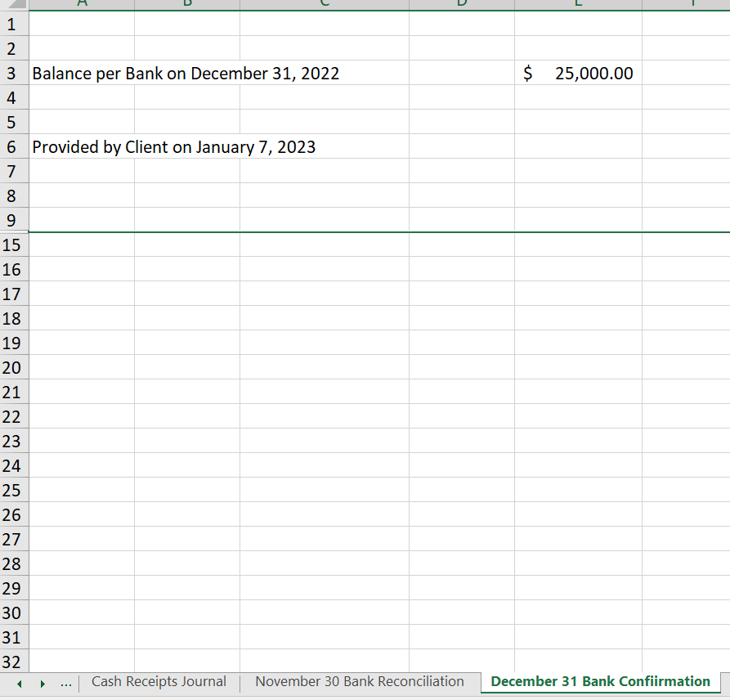Click the empty cell in row 2 column A
This screenshot has height=700, width=730.
pyautogui.click(x=82, y=48)
